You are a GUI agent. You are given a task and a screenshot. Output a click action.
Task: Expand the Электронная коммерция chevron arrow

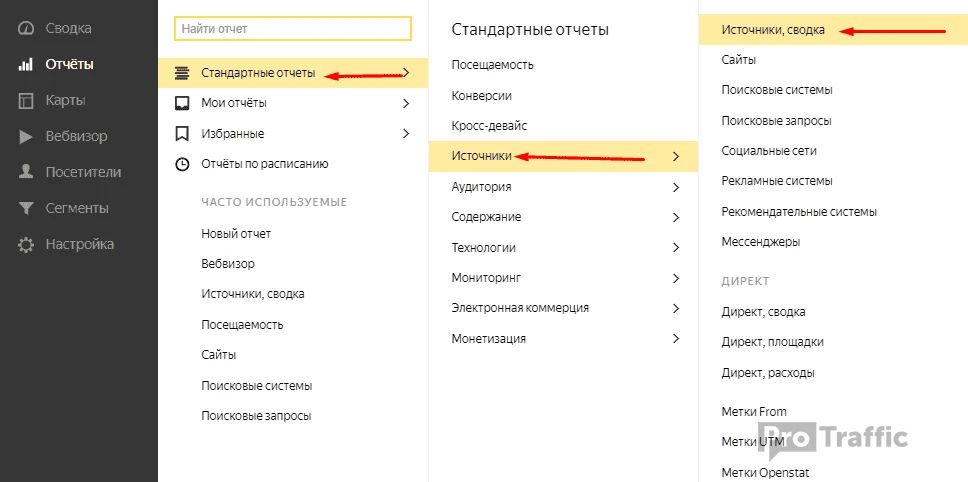click(x=677, y=308)
